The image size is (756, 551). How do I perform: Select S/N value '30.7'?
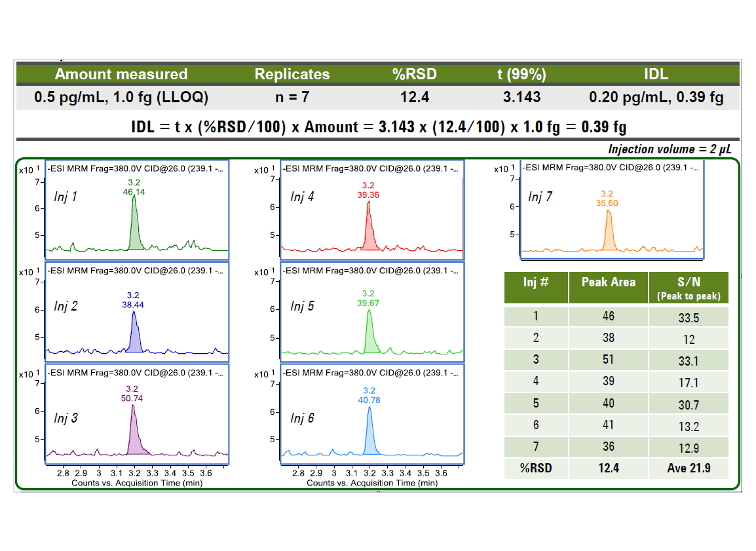click(689, 404)
